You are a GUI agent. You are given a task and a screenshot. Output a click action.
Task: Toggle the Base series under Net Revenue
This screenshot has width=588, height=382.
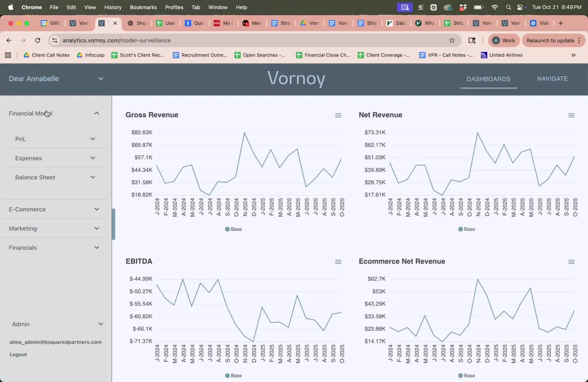click(x=466, y=229)
